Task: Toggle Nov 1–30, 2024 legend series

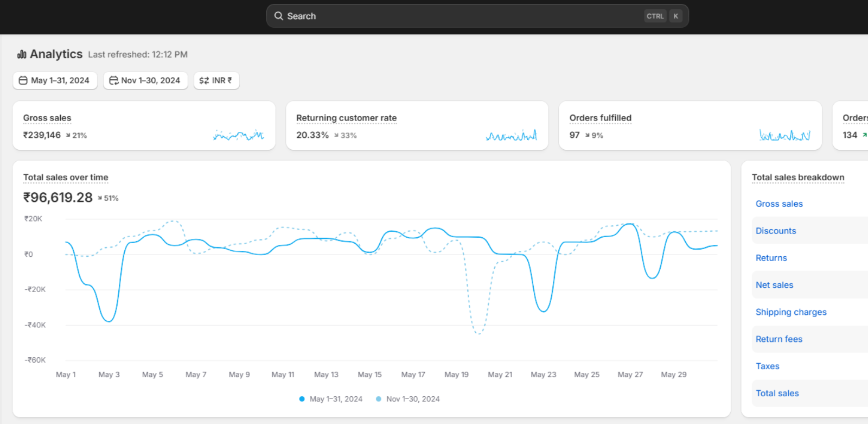Action: coord(408,399)
